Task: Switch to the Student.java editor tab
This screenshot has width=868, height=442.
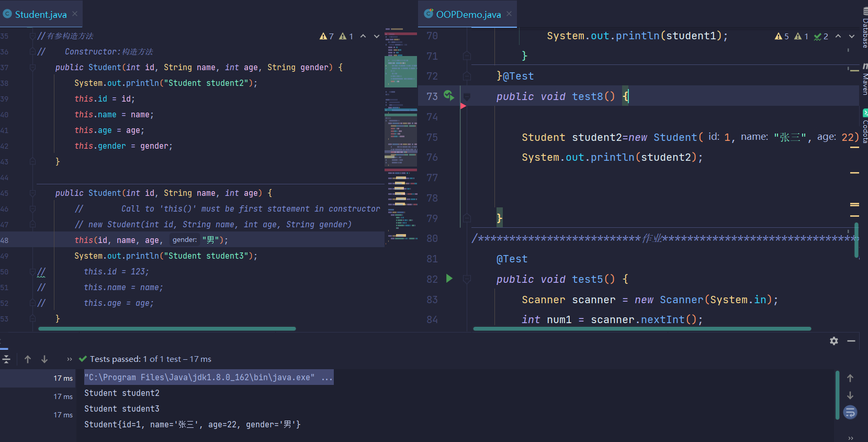Action: click(x=41, y=15)
